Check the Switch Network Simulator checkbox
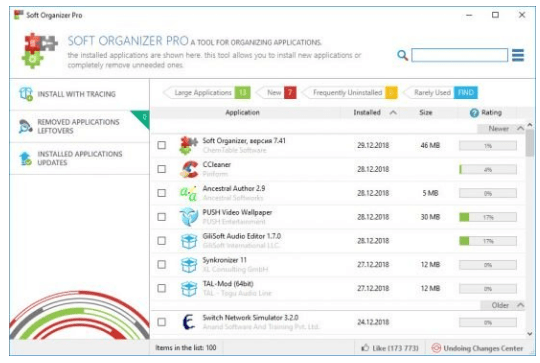Screen dimensions: 540x363 (162, 322)
